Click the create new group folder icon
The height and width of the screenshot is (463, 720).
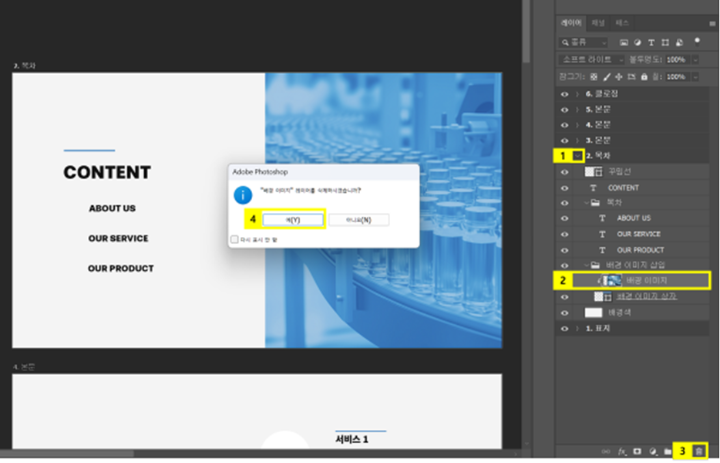(668, 452)
